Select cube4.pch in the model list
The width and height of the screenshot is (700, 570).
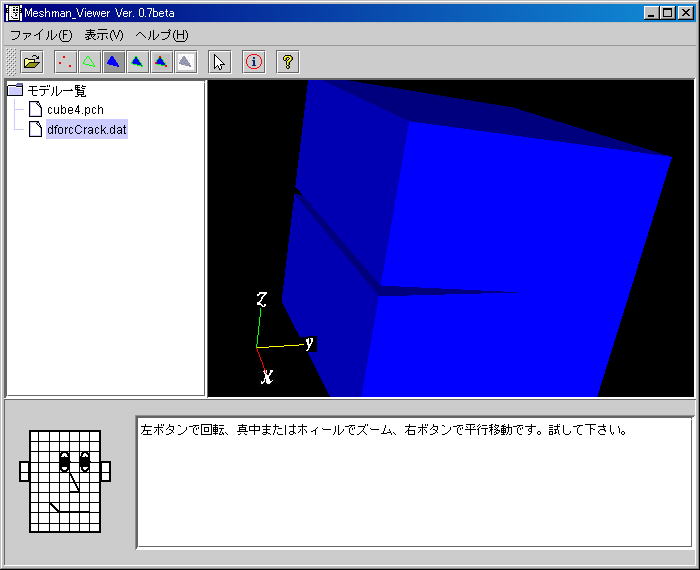(75, 110)
